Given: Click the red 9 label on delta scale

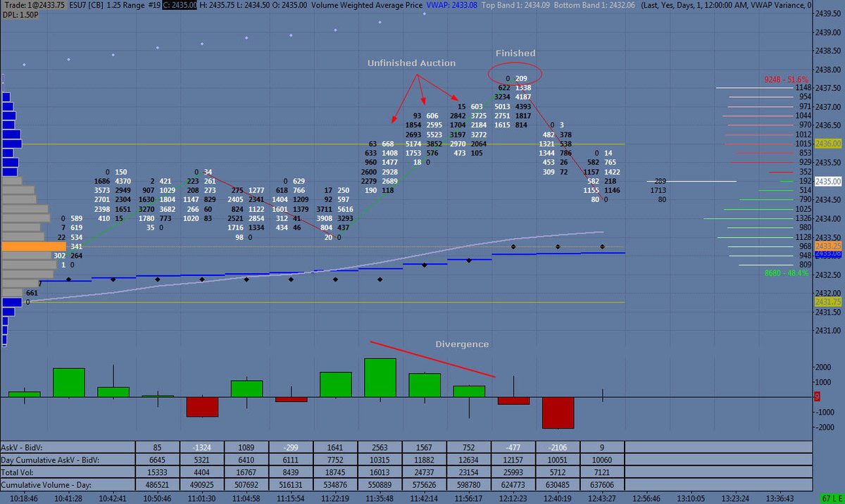Looking at the screenshot, I should point(818,397).
